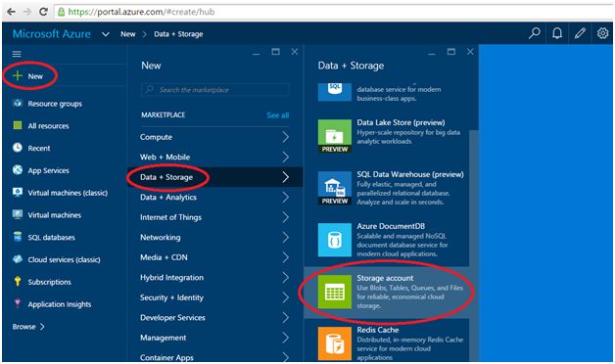Open Developer Services category
The width and height of the screenshot is (615, 364).
(x=214, y=317)
